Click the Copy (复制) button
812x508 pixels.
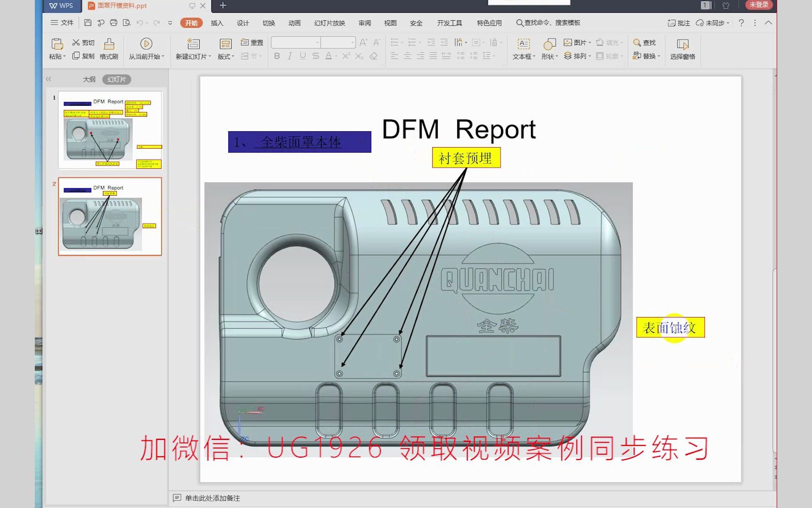pyautogui.click(x=83, y=56)
